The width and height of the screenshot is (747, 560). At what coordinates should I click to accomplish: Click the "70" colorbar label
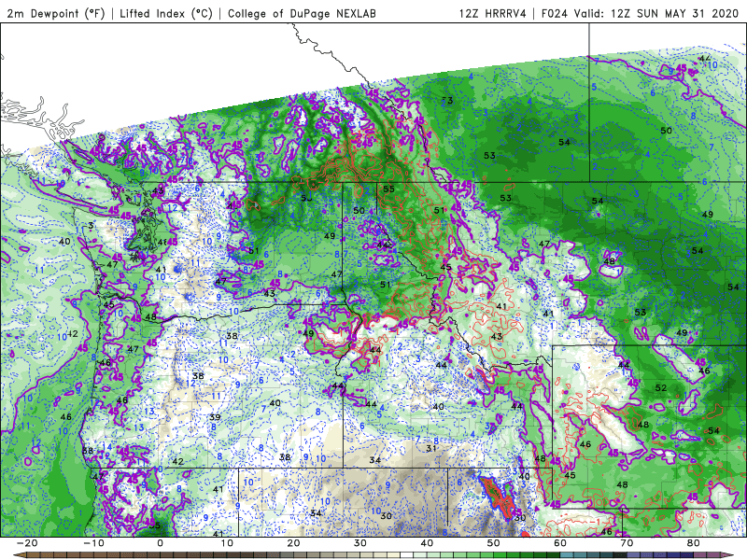click(x=627, y=543)
